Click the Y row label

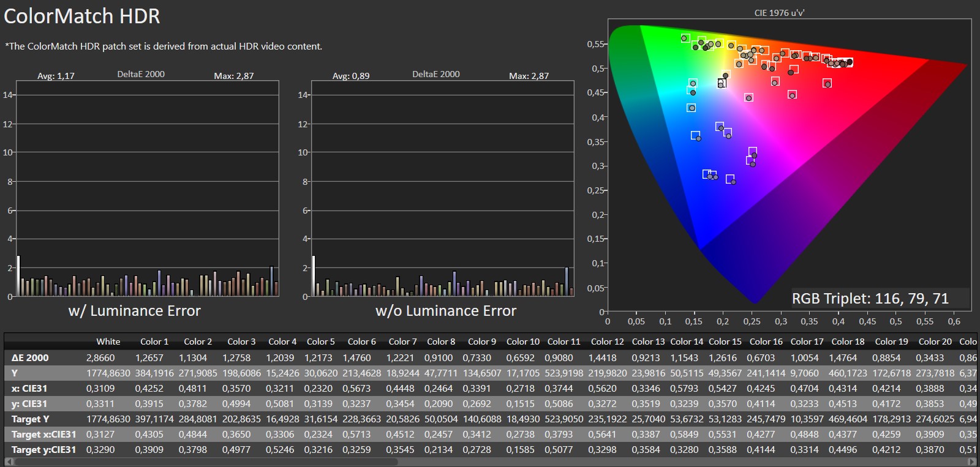point(14,373)
